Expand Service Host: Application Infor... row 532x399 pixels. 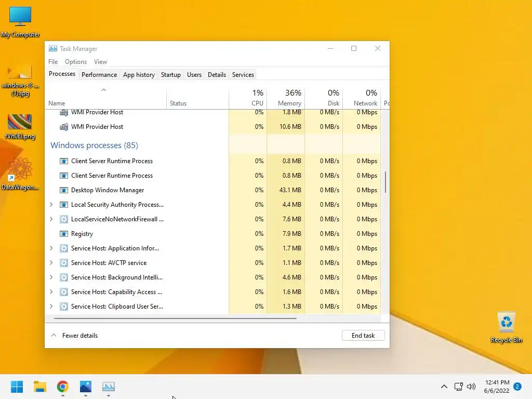tap(51, 248)
